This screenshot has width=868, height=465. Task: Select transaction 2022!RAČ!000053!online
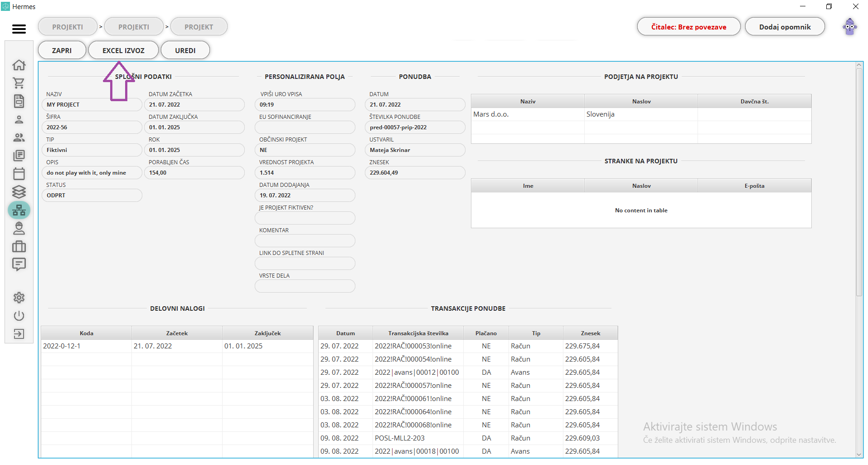468,346
